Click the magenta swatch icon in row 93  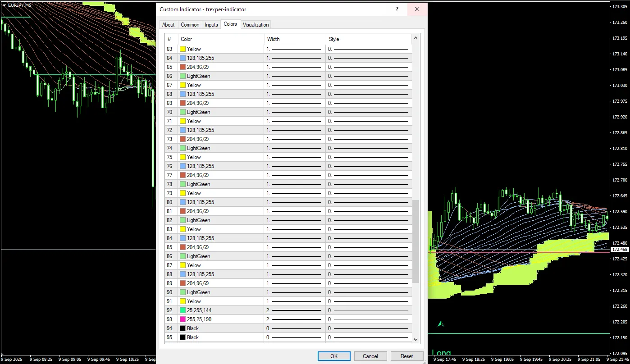click(x=183, y=319)
